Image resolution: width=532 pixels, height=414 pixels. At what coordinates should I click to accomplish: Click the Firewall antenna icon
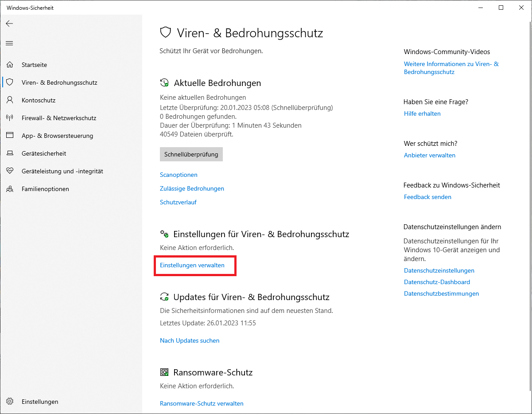click(10, 118)
